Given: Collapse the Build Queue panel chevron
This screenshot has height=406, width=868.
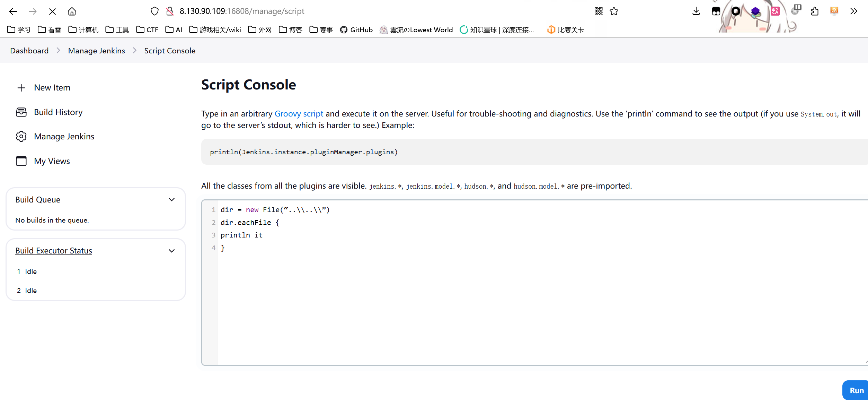Looking at the screenshot, I should (171, 200).
